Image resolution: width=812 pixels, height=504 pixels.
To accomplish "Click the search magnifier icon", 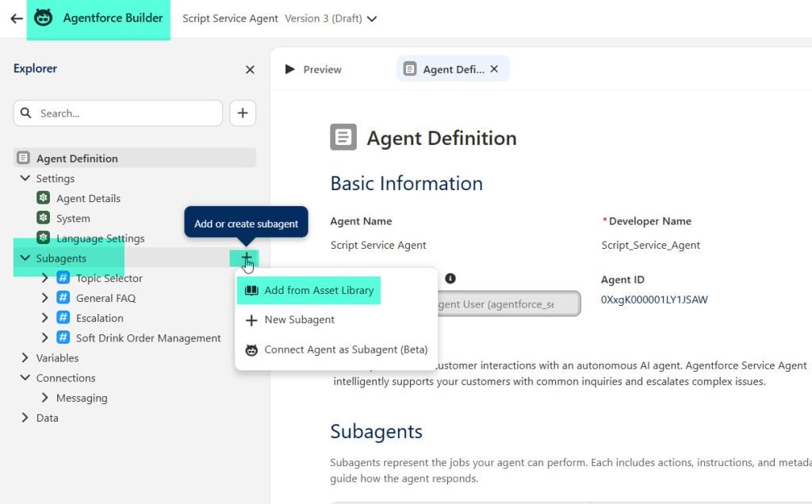I will [x=26, y=113].
